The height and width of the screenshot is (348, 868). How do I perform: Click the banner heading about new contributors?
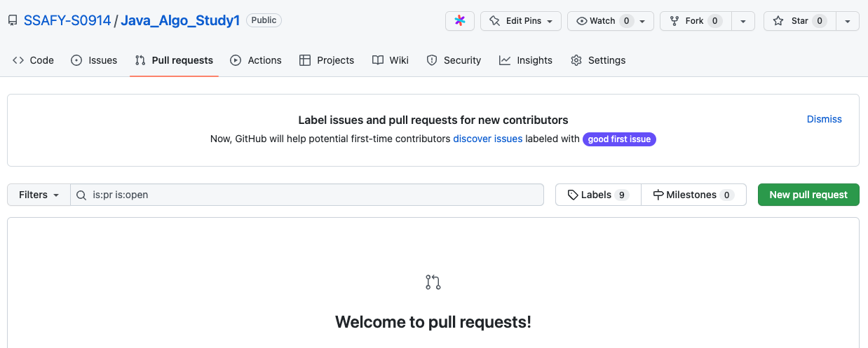[x=433, y=120]
